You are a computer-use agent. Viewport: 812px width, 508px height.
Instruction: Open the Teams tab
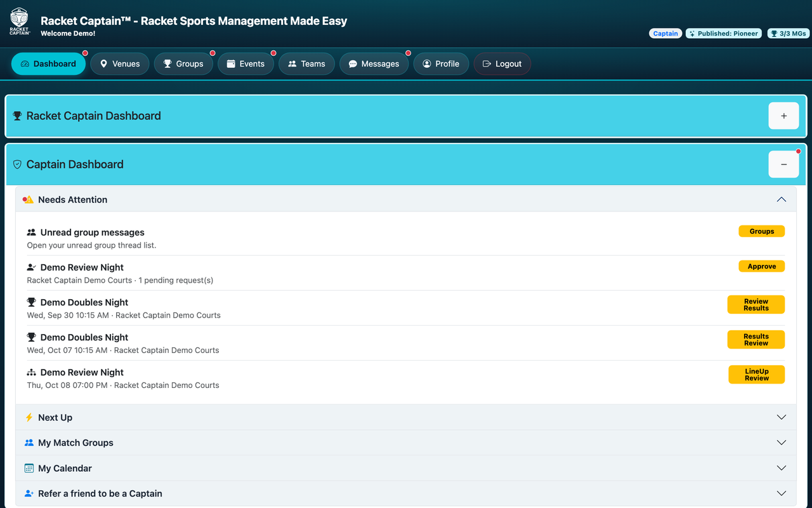306,63
